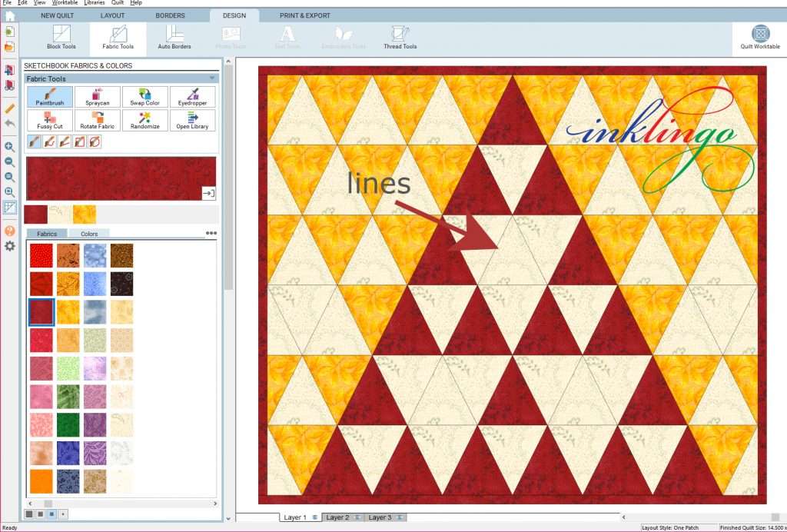This screenshot has width=787, height=532.
Task: Select the Spraycan tool
Action: pyautogui.click(x=98, y=97)
